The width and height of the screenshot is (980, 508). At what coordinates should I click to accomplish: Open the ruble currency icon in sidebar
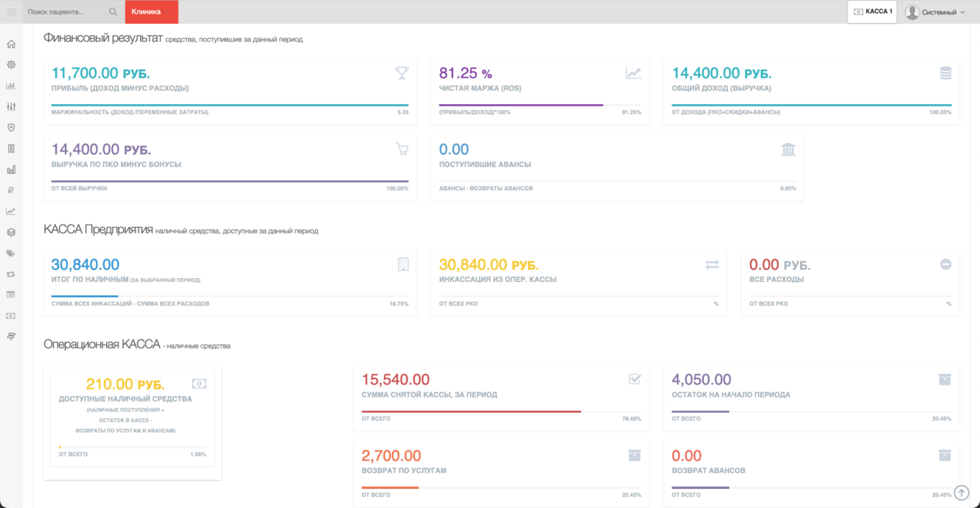[x=11, y=190]
